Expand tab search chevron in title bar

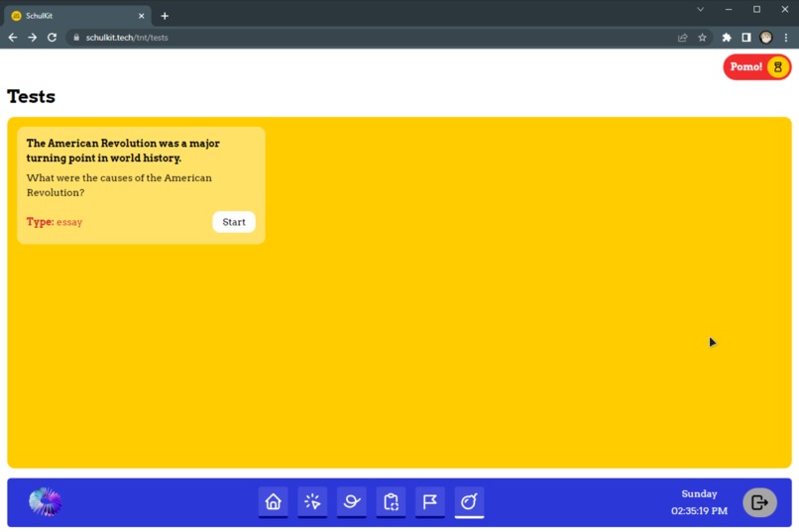coord(700,9)
